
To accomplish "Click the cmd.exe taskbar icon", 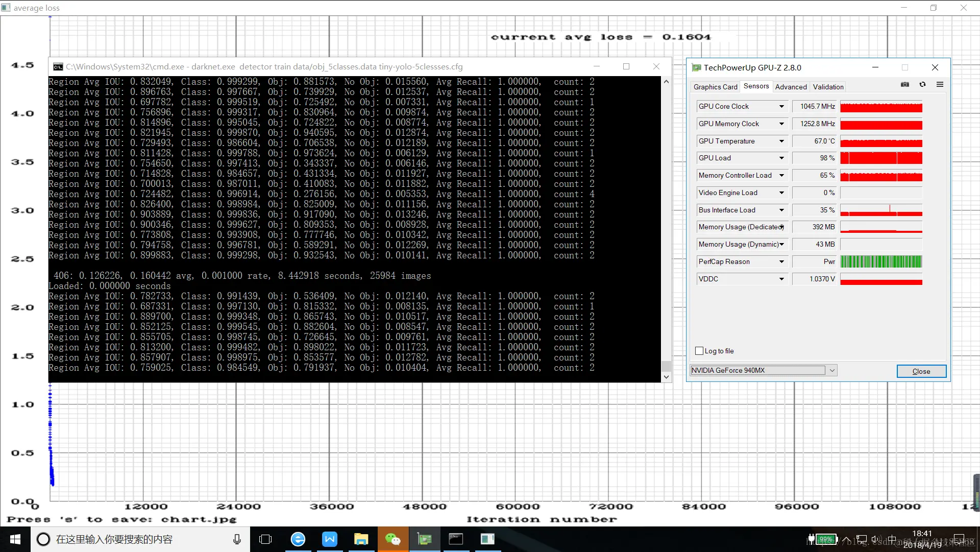I will click(456, 539).
